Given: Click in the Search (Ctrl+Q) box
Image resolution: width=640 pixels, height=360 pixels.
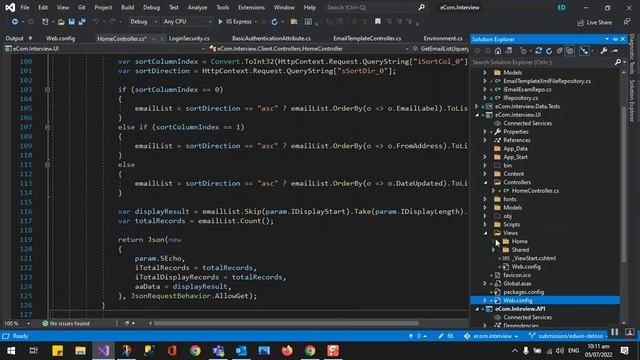Looking at the screenshot, I should tap(371, 7).
